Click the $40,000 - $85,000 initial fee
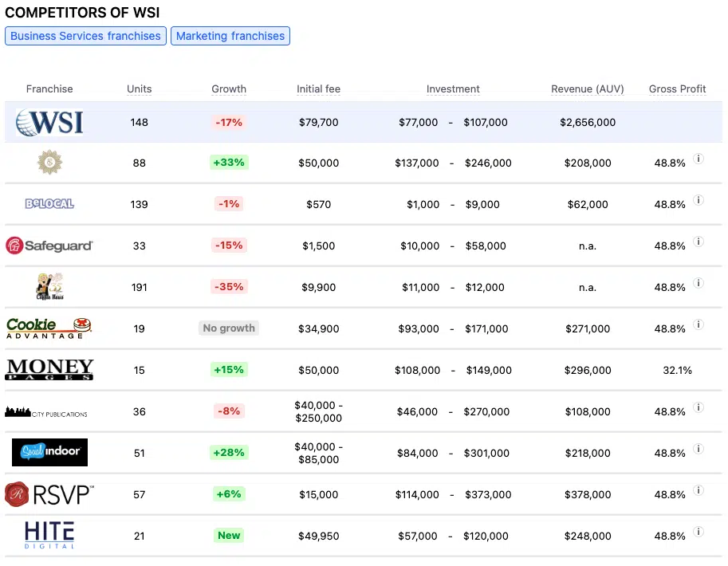This screenshot has width=728, height=566. point(318,453)
